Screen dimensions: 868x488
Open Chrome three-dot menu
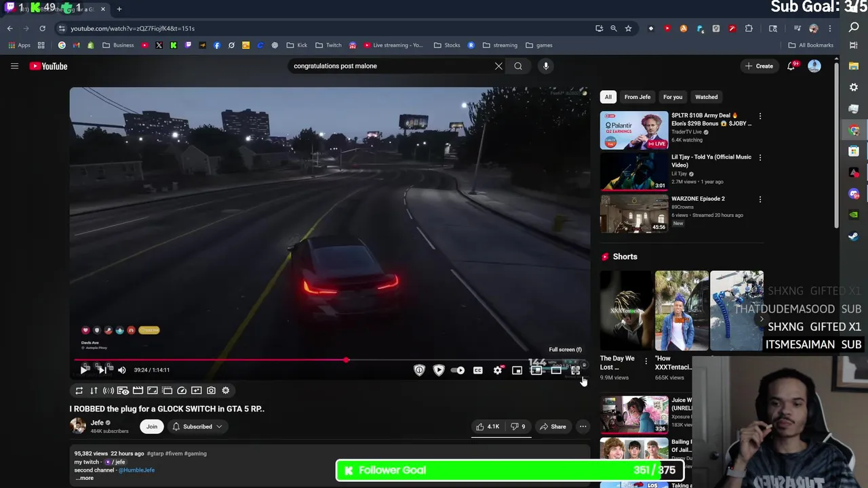830,28
